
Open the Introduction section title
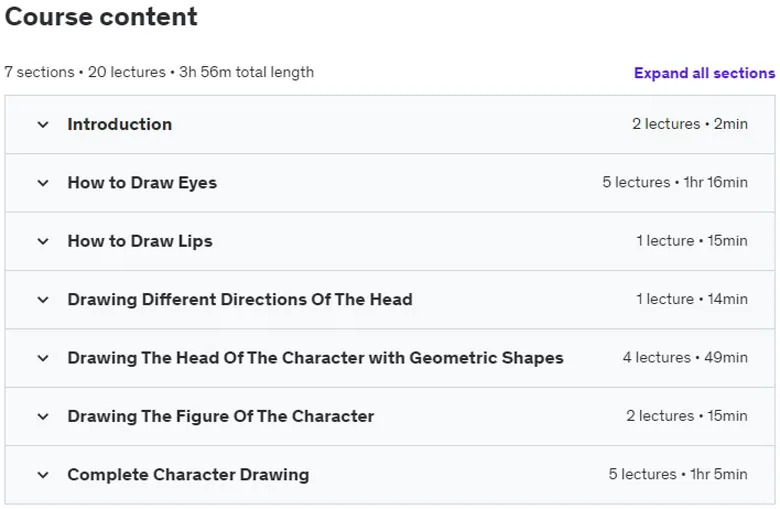coord(120,124)
